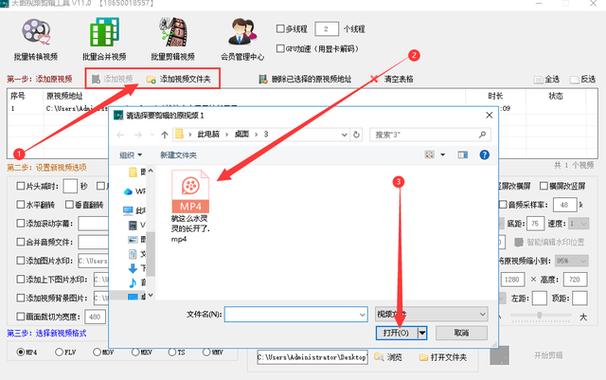Image resolution: width=606 pixels, height=380 pixels.
Task: Enable 合并音频文件 checkbox
Action: (x=20, y=242)
